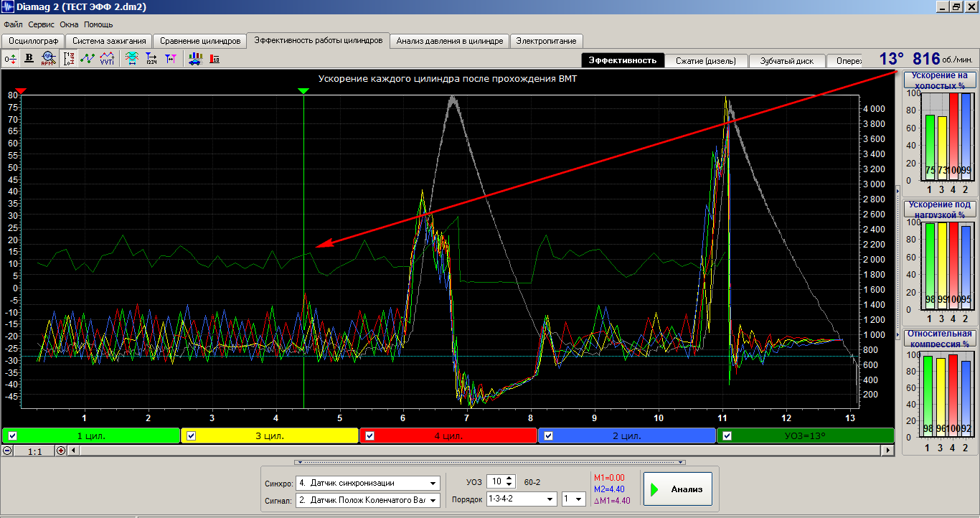Click the 816 об./мин. RPM readout
Screen dimensions: 980x518
943,59
